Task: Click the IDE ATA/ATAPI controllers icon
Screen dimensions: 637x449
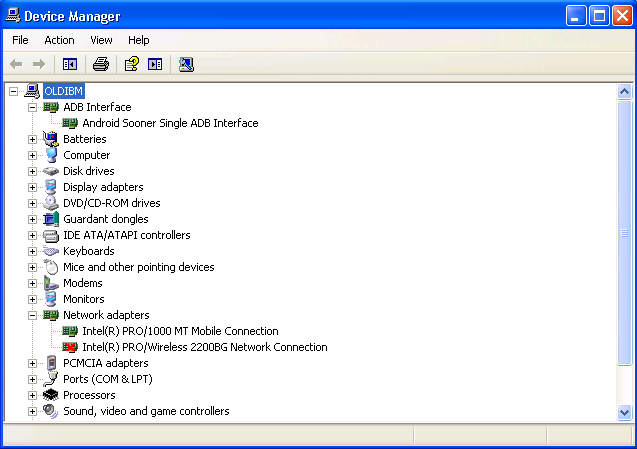Action: [51, 235]
